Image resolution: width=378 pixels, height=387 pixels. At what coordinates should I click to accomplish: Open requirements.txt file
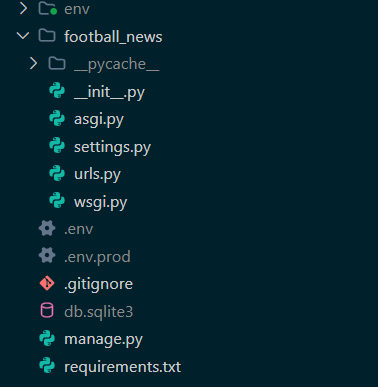[x=123, y=367]
